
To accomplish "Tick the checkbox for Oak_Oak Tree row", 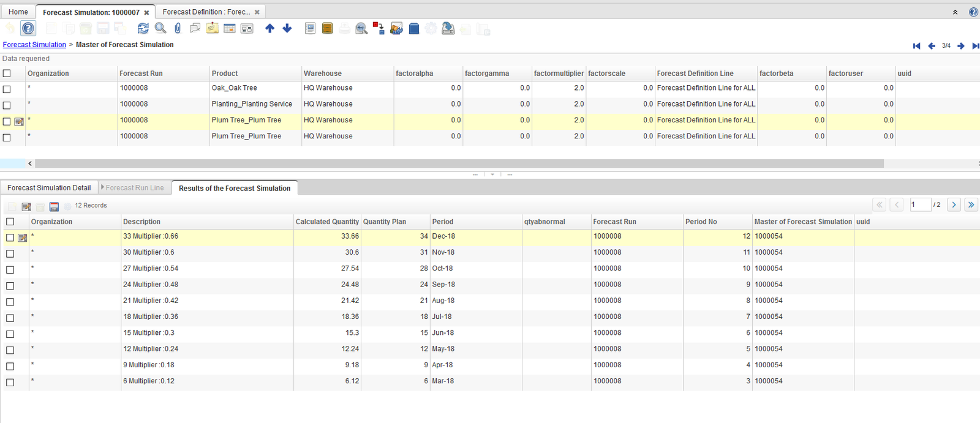I will (7, 89).
